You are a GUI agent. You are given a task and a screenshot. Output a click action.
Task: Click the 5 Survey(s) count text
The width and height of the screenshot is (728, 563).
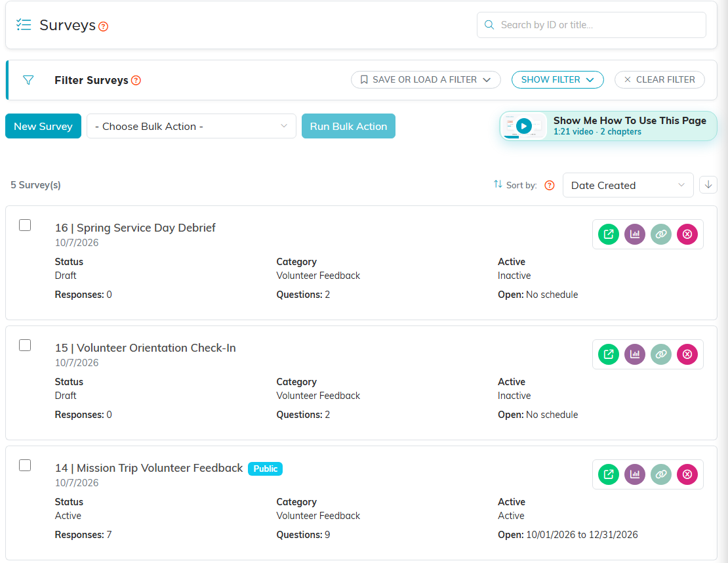[x=36, y=185]
